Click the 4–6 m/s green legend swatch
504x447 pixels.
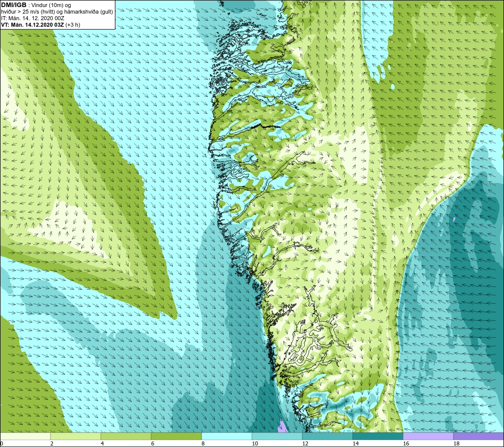126,436
